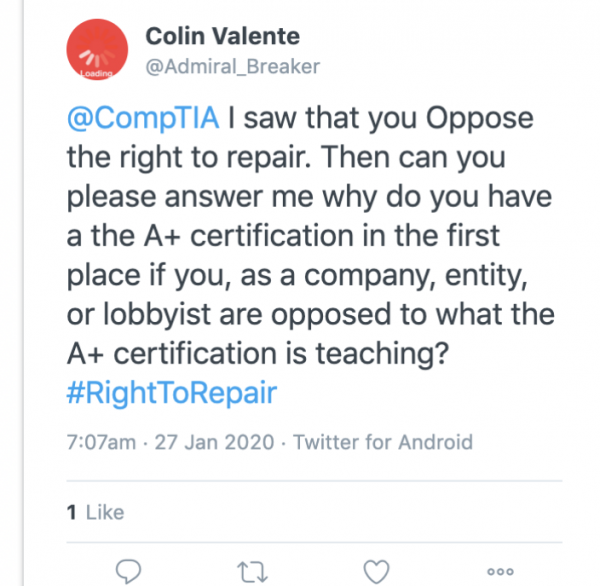Click the 7:07am timestamp
This screenshot has height=586, width=600.
[x=101, y=442]
